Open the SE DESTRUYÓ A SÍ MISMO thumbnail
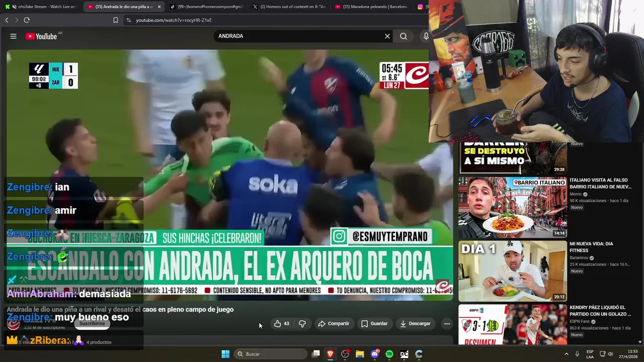The width and height of the screenshot is (644, 362). click(x=513, y=158)
